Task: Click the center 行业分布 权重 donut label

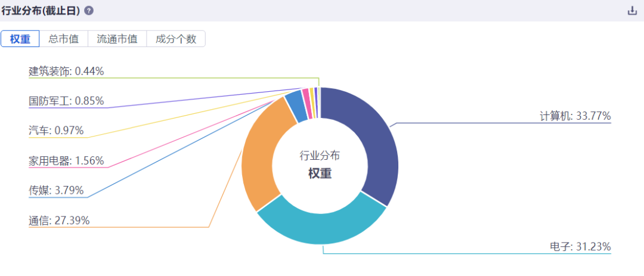Action: tap(320, 165)
